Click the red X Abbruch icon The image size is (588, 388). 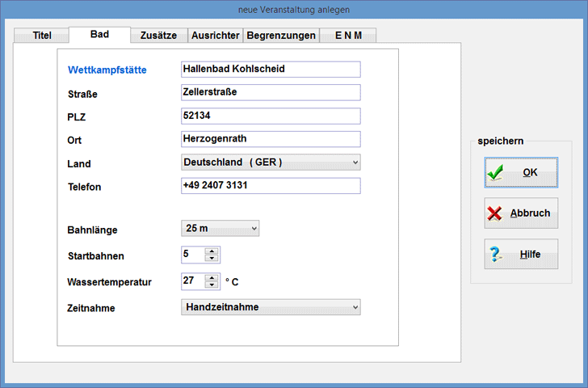coord(496,213)
